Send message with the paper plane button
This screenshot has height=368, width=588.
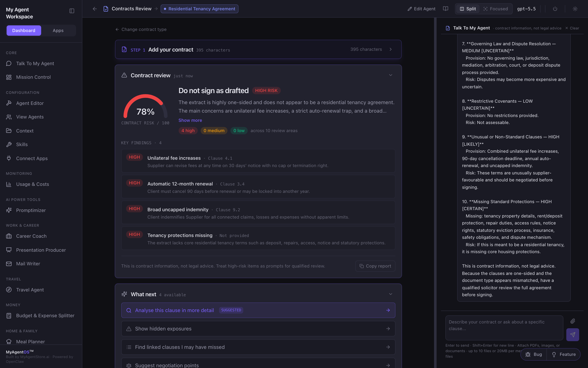tap(573, 335)
